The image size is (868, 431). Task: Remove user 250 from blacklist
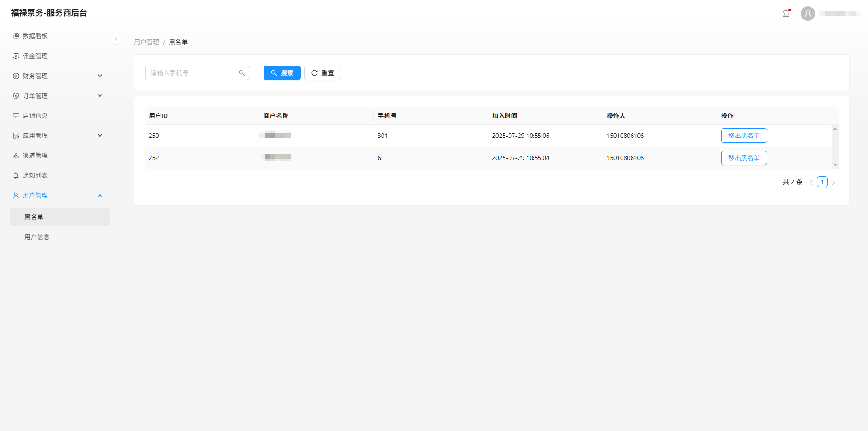(x=744, y=136)
